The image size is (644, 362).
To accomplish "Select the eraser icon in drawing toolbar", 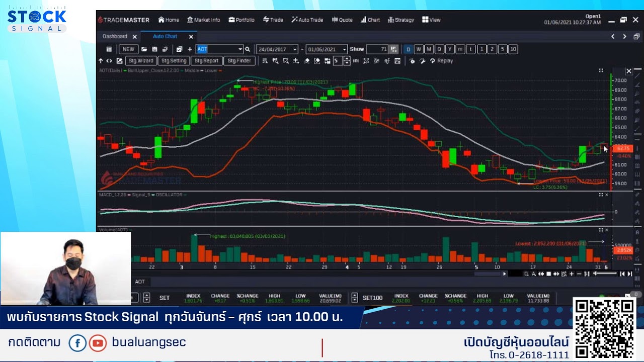I will (307, 61).
